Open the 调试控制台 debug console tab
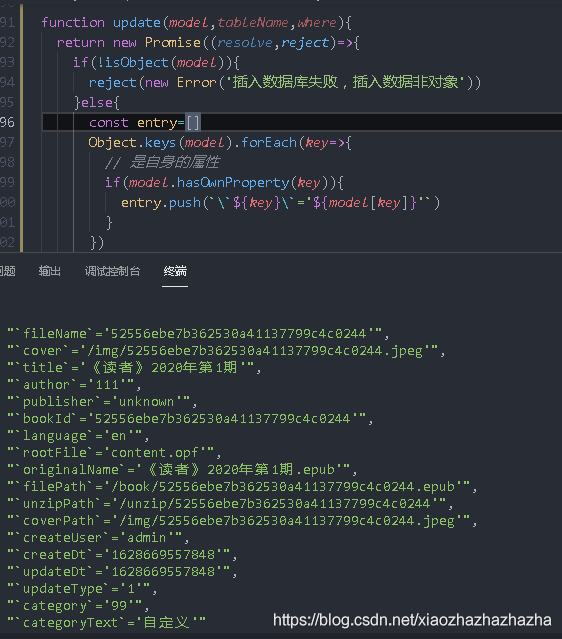 (x=112, y=271)
